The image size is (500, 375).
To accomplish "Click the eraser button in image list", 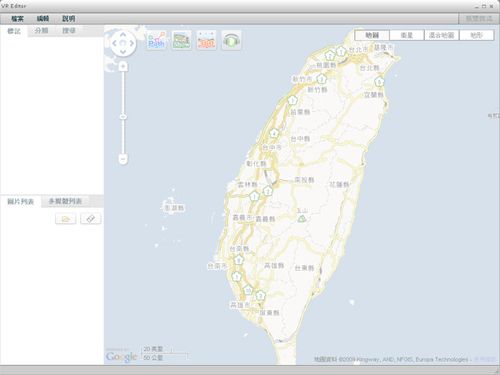I will pos(90,219).
